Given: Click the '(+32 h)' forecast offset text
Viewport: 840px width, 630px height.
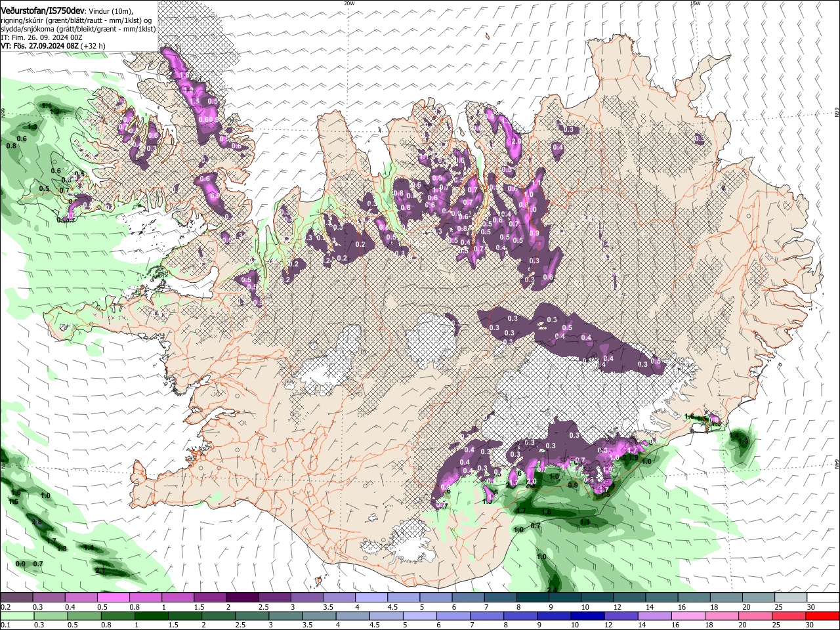Looking at the screenshot, I should coord(93,46).
